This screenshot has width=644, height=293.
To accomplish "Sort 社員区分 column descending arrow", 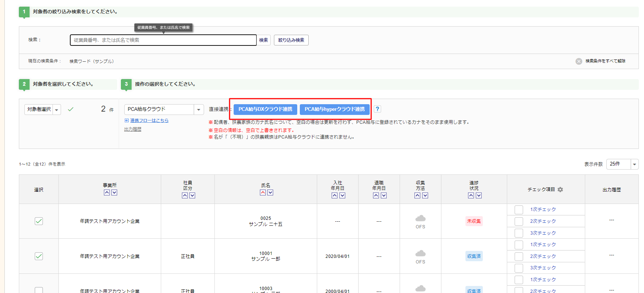I will pos(192,195).
